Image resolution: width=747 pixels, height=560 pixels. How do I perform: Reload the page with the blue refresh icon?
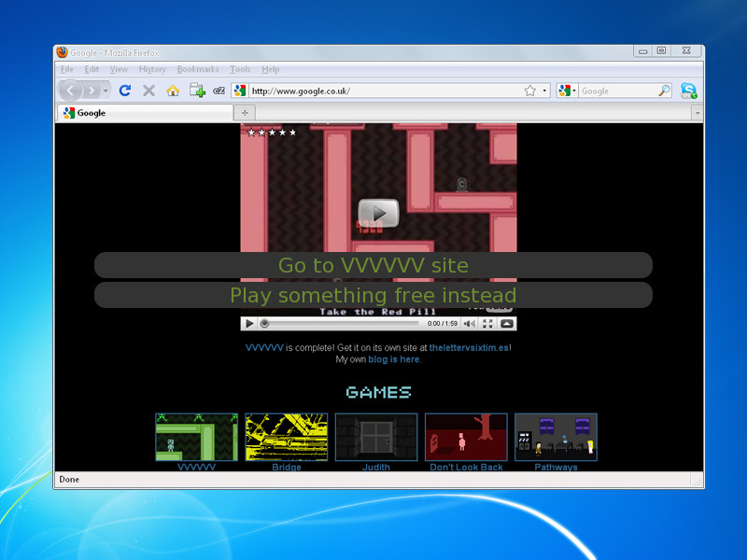tap(125, 90)
